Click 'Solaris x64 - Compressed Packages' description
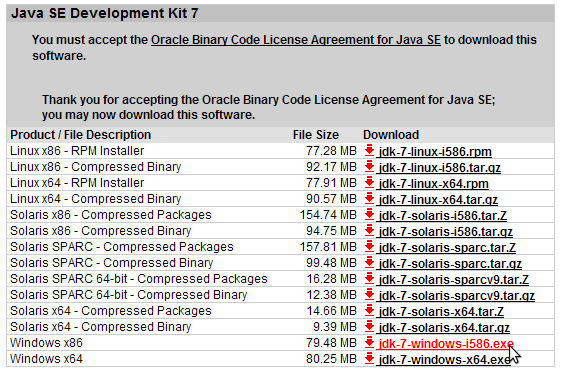This screenshot has height=374, width=561. [x=111, y=311]
